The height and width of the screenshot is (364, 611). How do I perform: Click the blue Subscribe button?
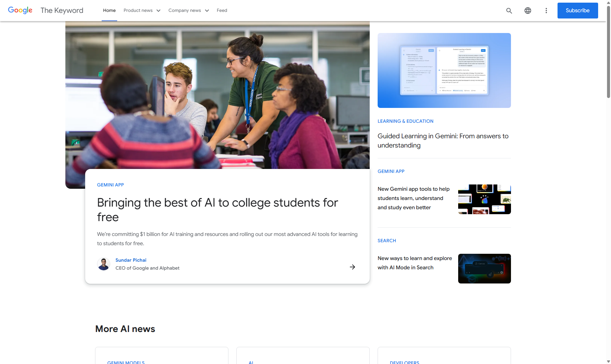[x=578, y=11]
